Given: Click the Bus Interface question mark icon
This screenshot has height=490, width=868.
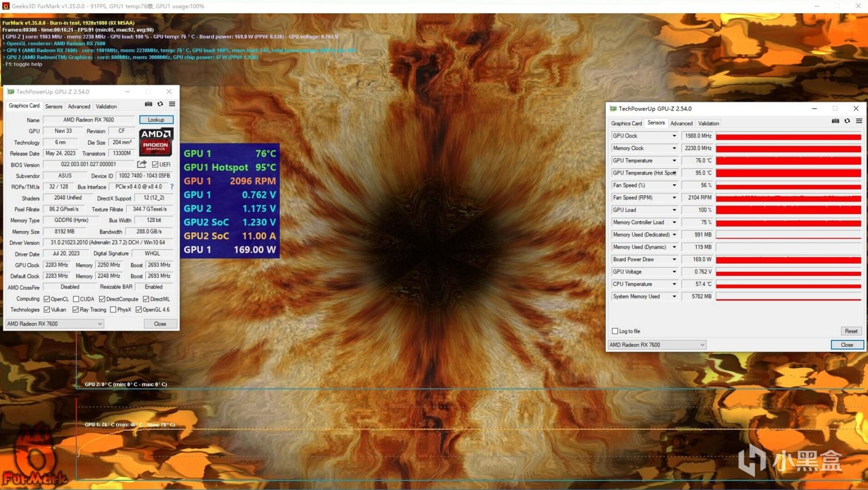Looking at the screenshot, I should 172,187.
